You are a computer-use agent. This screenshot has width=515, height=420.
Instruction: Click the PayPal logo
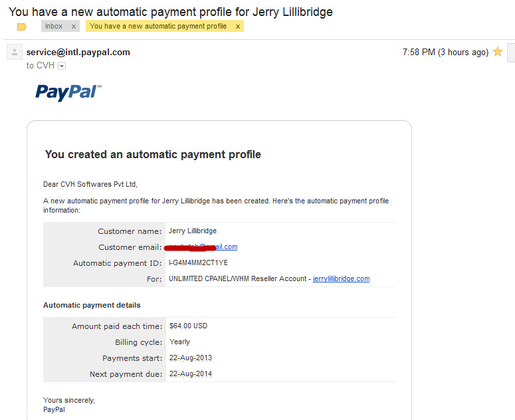point(68,92)
